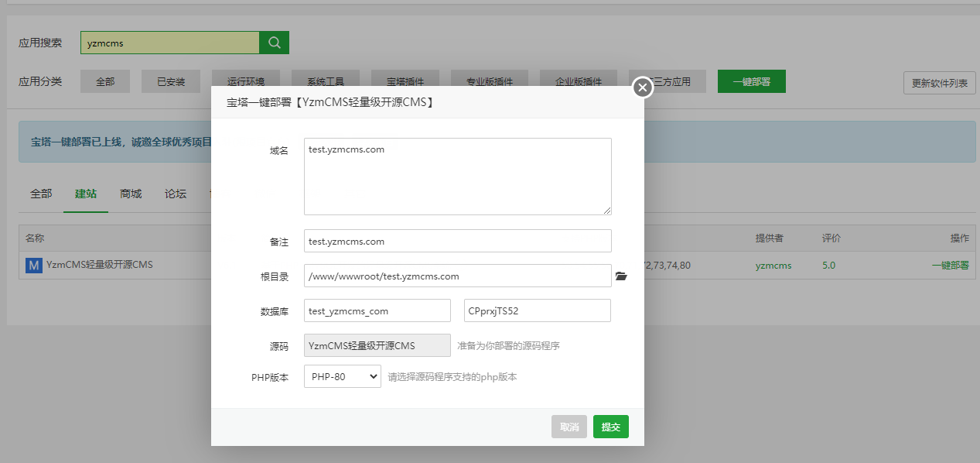Open the 商城 sub-tab
This screenshot has width=980, height=463.
pyautogui.click(x=131, y=194)
